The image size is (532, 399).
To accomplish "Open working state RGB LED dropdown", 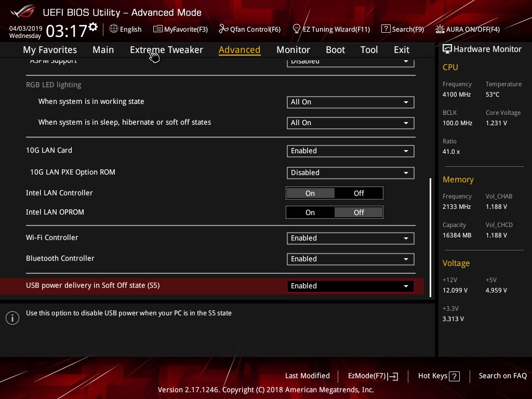I will [x=350, y=102].
